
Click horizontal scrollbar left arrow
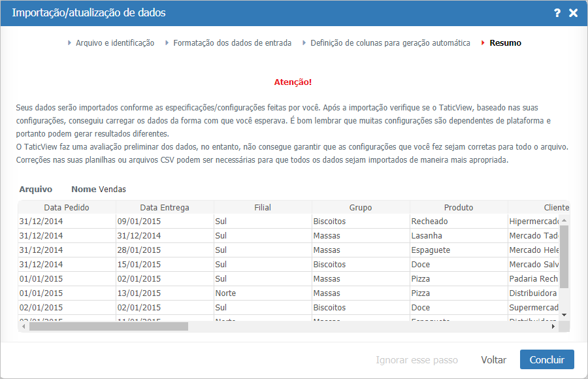tap(23, 326)
